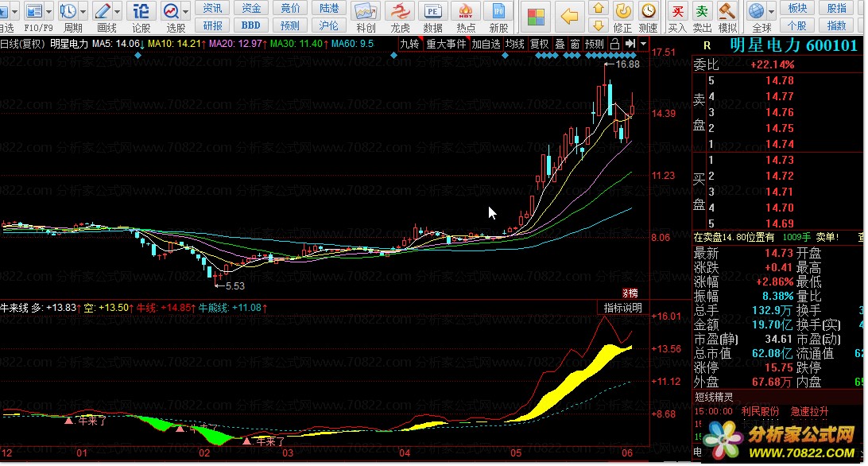Open the BBD tab
The width and height of the screenshot is (868, 466).
tap(251, 25)
